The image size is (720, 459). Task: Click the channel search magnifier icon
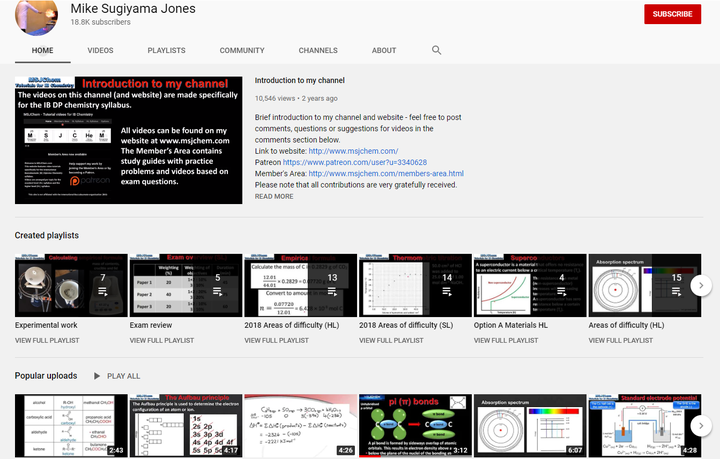click(x=436, y=50)
